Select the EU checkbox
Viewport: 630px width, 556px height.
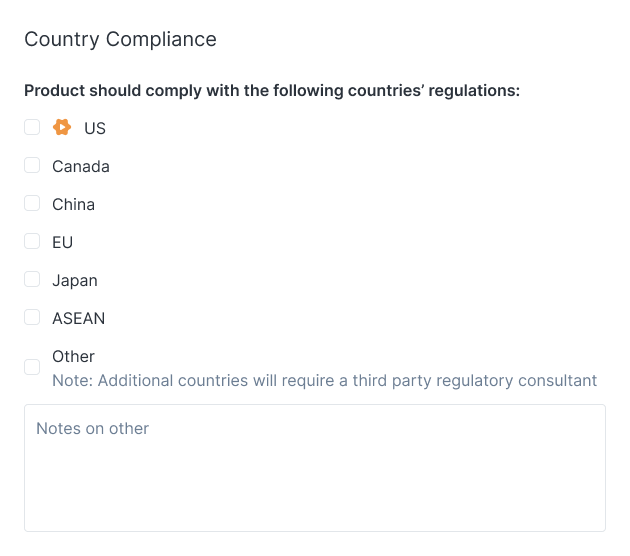pyautogui.click(x=32, y=241)
